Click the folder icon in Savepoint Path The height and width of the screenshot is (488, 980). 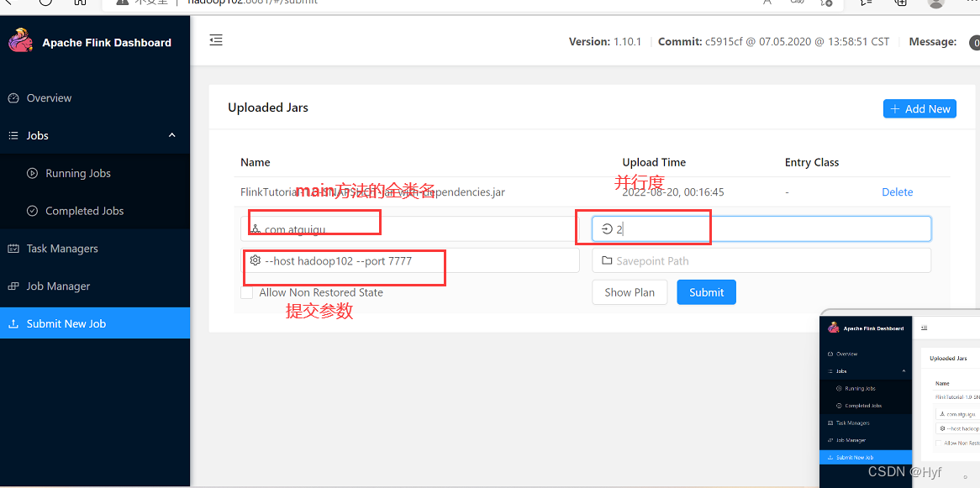(606, 260)
